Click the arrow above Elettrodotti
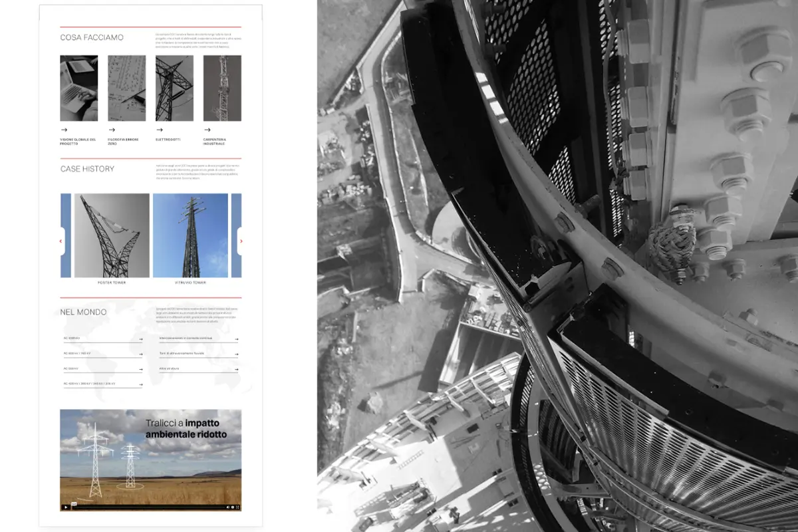 [x=160, y=130]
